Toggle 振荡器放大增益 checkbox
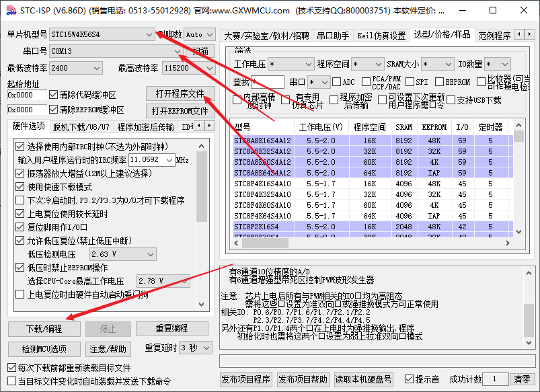The image size is (540, 392). tap(20, 173)
